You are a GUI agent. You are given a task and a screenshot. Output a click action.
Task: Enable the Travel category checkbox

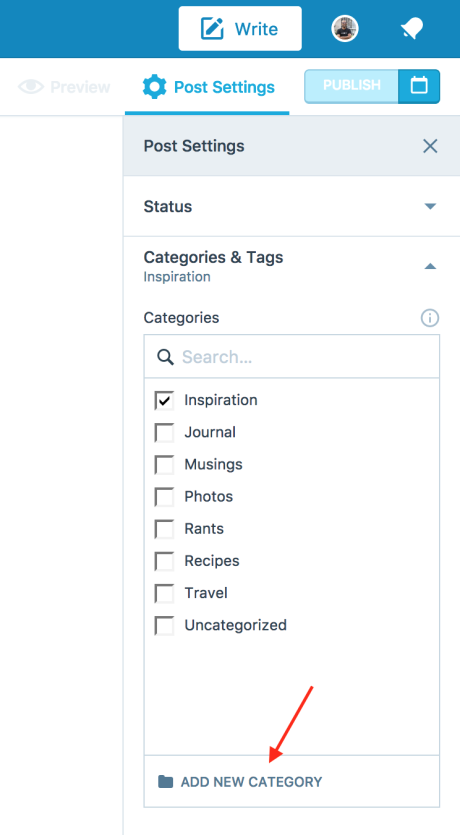pyautogui.click(x=164, y=593)
